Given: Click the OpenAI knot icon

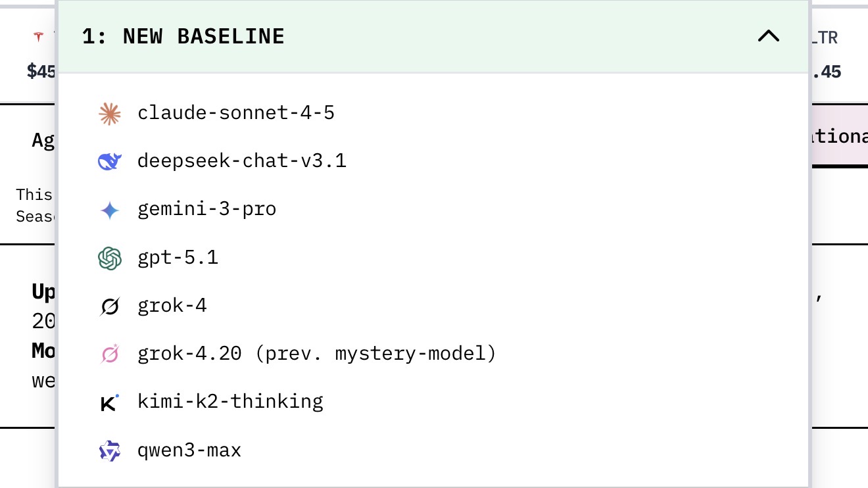Looking at the screenshot, I should [109, 258].
